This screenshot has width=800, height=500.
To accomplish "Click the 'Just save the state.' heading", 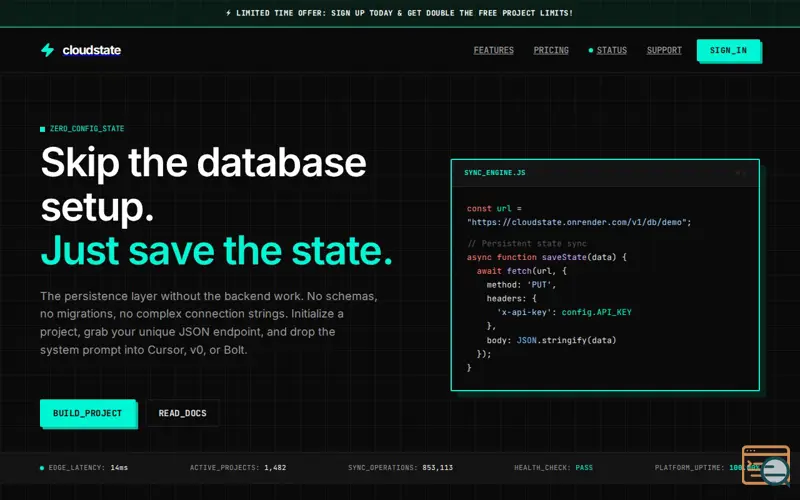I will (217, 250).
